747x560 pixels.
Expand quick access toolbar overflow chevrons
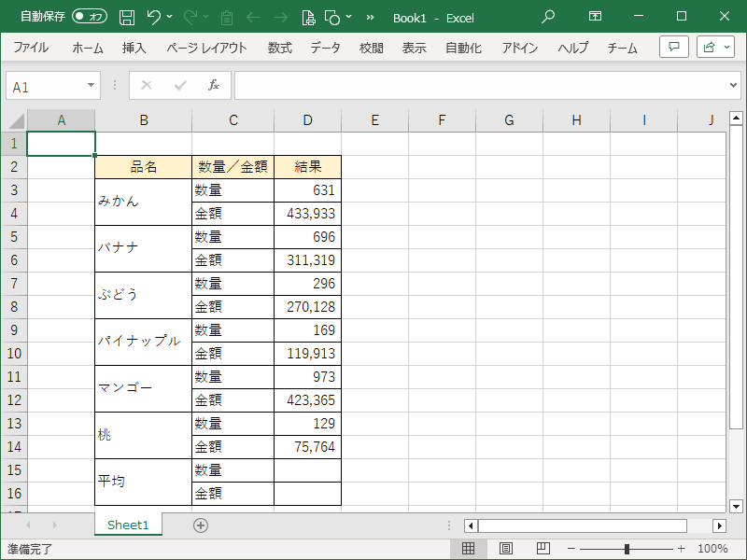point(370,18)
